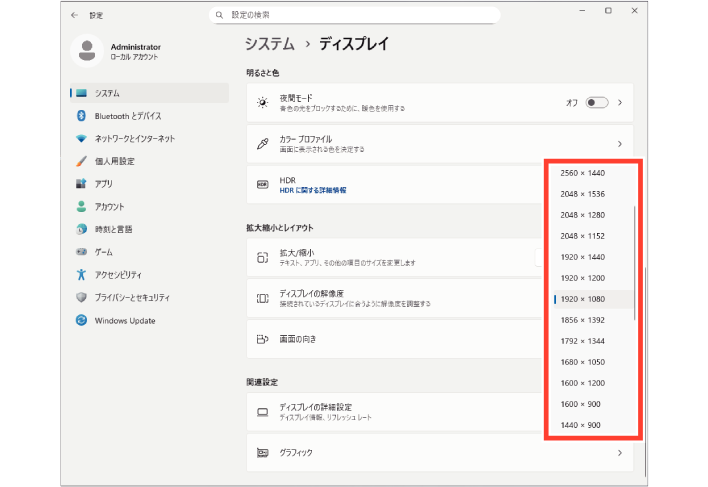Expand the 夜間モード chevron arrow
Viewport: 708px width, 487px height.
[x=620, y=102]
